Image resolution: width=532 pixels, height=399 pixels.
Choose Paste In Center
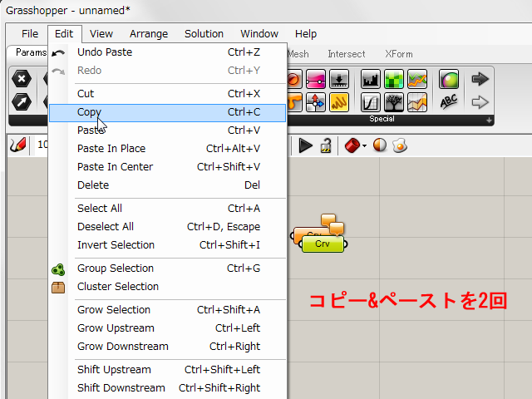168,166
